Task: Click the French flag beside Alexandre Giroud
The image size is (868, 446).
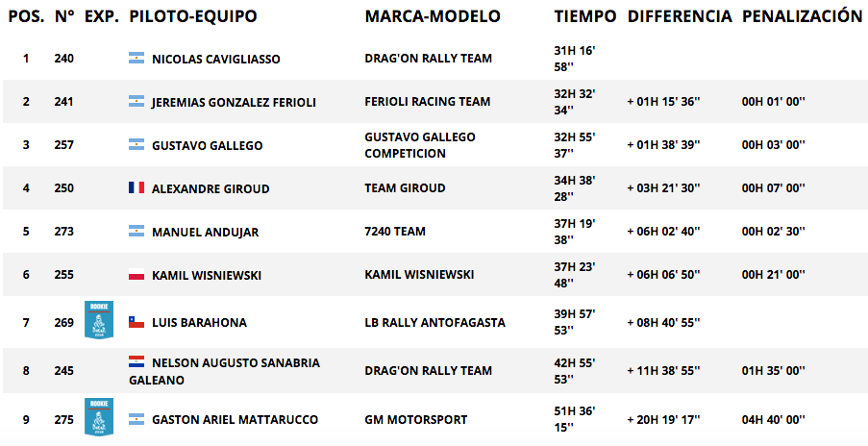Action: pyautogui.click(x=136, y=187)
